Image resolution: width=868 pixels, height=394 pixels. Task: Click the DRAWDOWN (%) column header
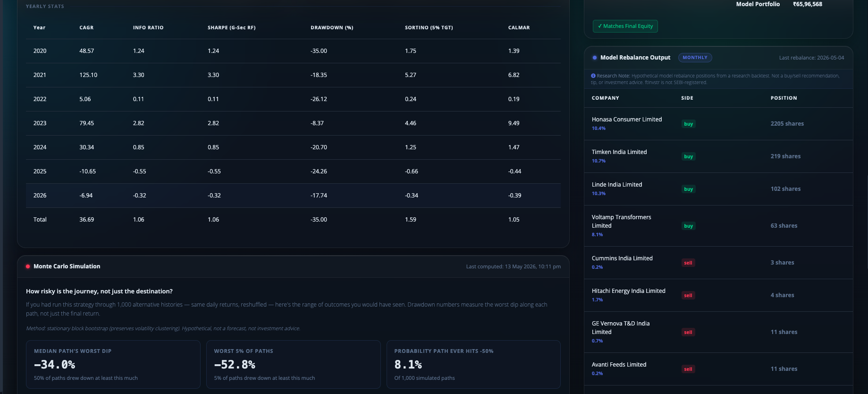coord(332,28)
